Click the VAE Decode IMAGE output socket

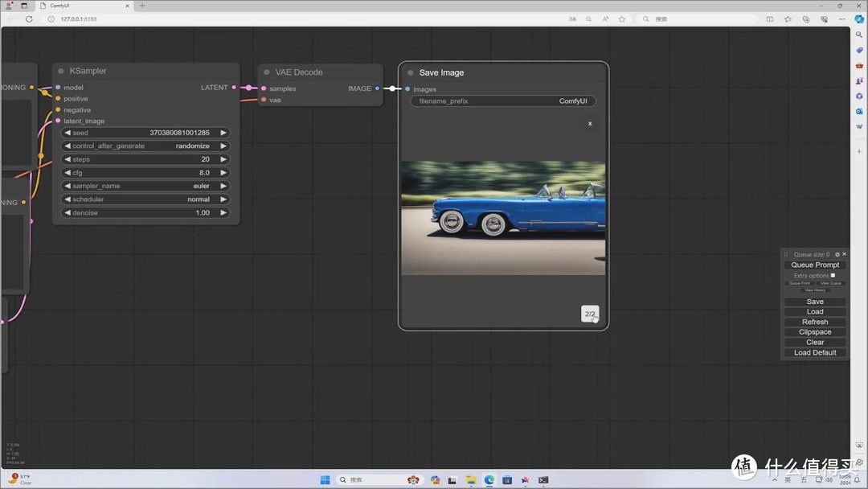click(378, 88)
